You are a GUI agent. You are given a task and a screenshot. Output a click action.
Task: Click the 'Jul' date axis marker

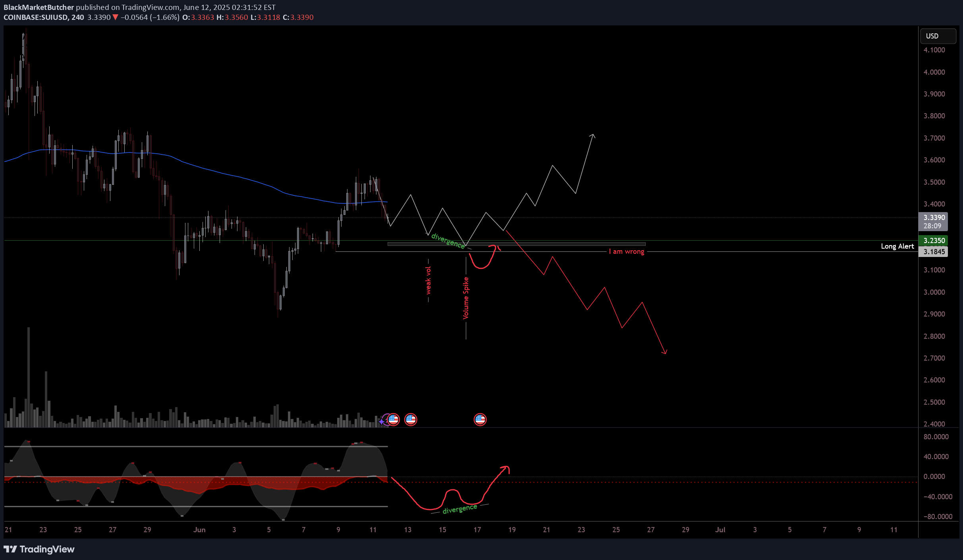[720, 529]
